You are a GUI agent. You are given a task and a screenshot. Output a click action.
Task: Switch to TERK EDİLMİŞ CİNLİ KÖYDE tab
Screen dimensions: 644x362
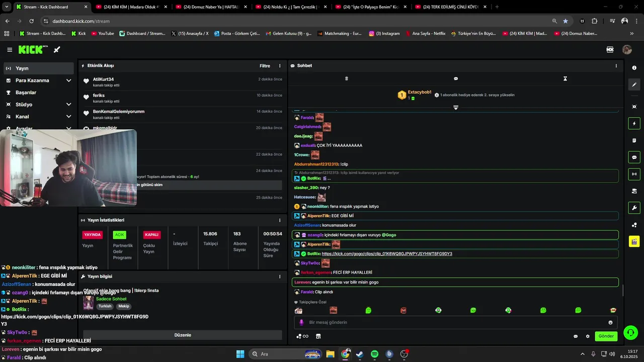pyautogui.click(x=450, y=7)
